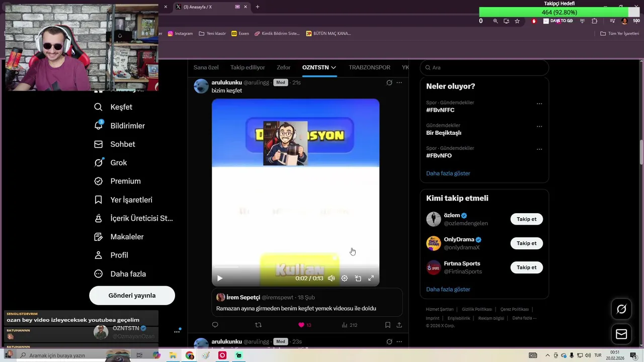Open Yer İşaretleri bookmarks in sidebar

[x=123, y=200]
